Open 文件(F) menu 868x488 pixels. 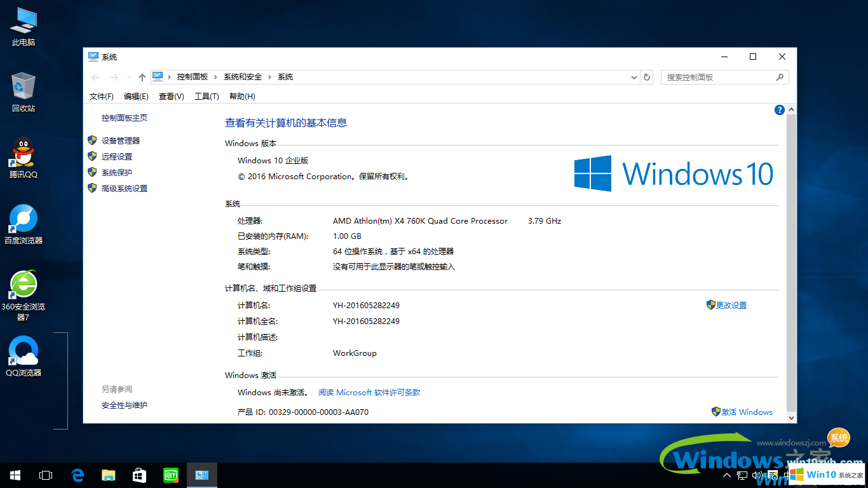[x=102, y=97]
